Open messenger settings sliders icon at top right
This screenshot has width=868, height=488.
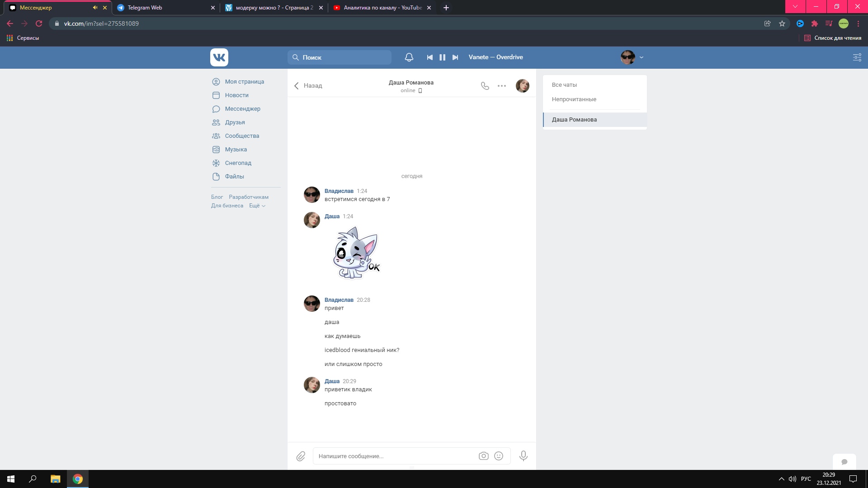[x=857, y=57]
